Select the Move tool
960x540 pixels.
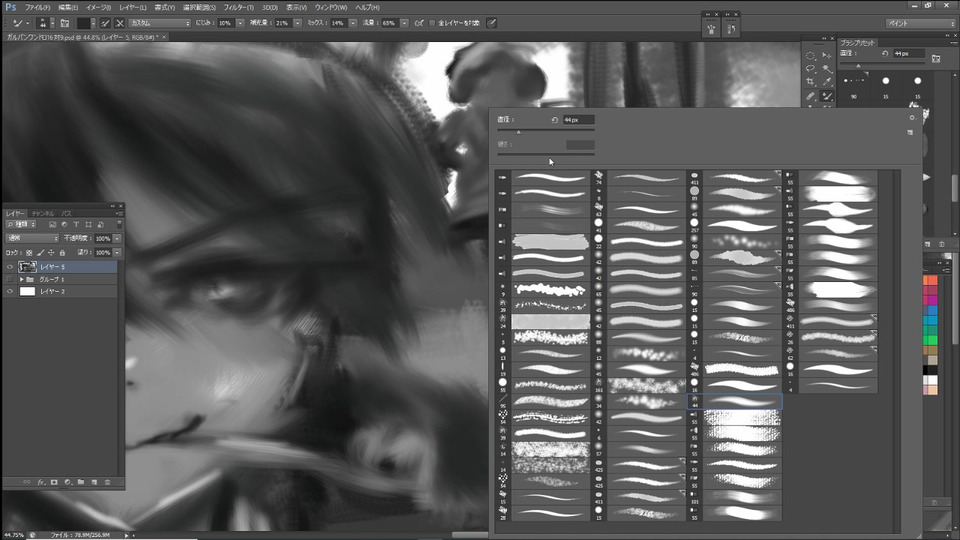(827, 56)
